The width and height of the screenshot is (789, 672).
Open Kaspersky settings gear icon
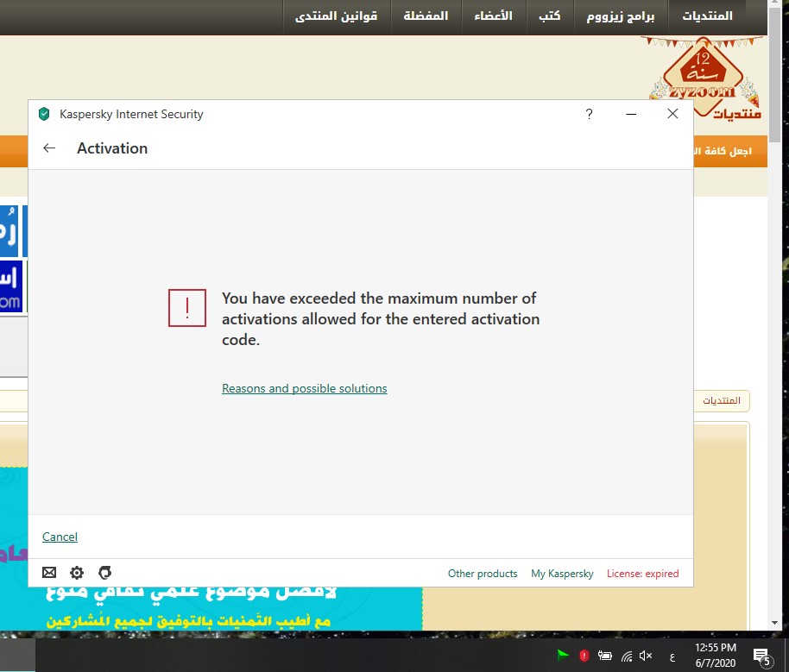point(77,573)
